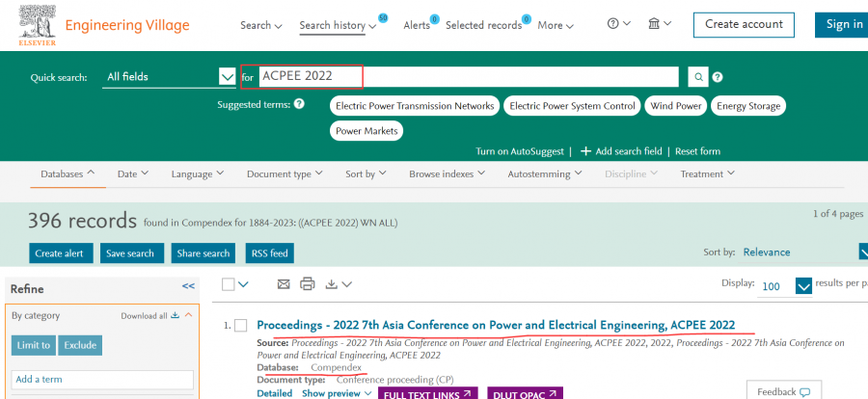This screenshot has height=399, width=868.
Task: Tick the select-all results checkbox
Action: (228, 284)
